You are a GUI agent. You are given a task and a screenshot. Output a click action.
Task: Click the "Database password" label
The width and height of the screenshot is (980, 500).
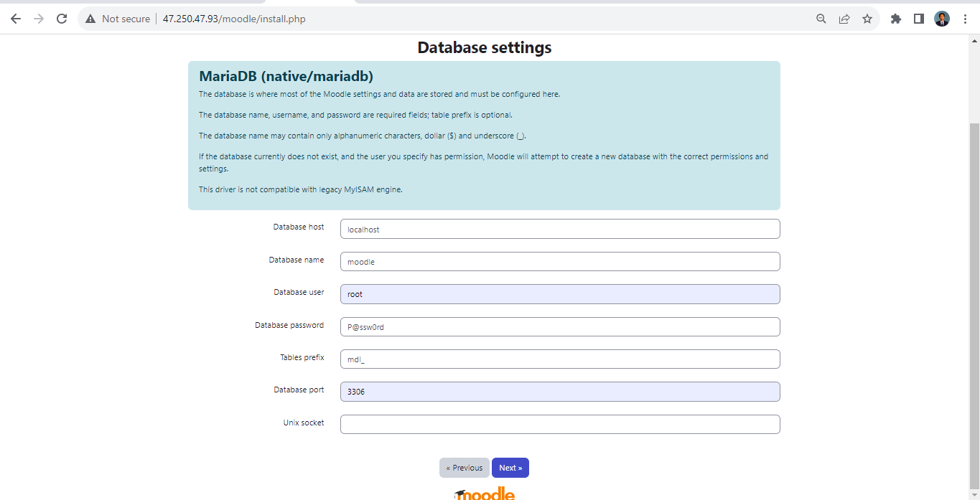[289, 325]
